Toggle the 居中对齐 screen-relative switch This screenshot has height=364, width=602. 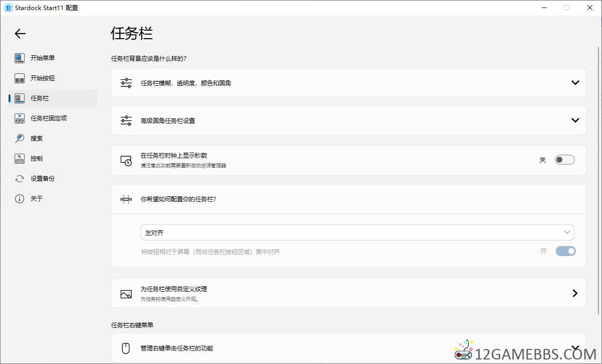tap(565, 251)
